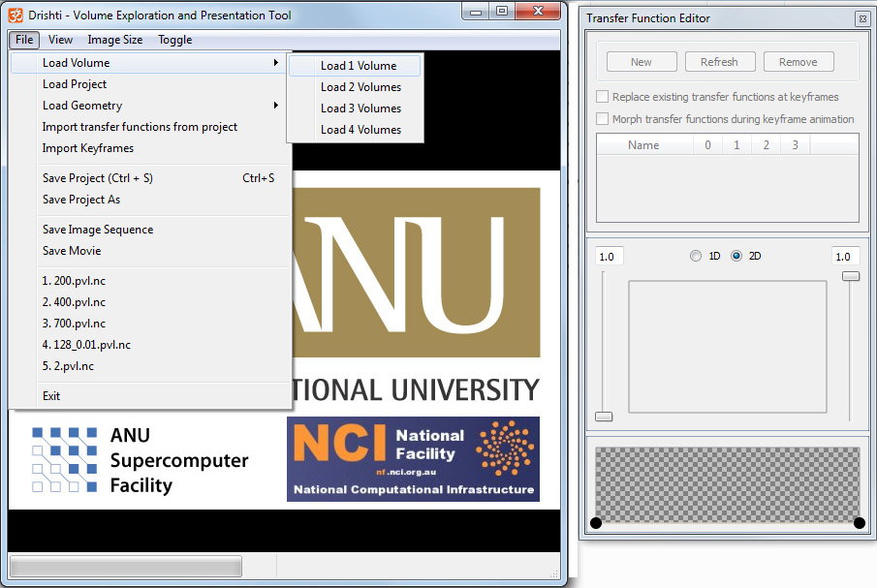Open recent file 400.pvl.nc
Viewport: 877px width, 588px height.
(x=149, y=302)
